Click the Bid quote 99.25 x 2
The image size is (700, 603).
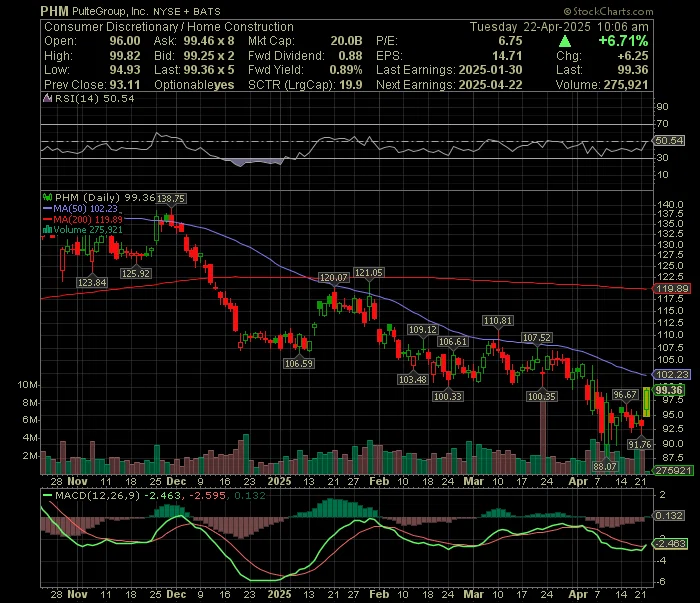209,56
